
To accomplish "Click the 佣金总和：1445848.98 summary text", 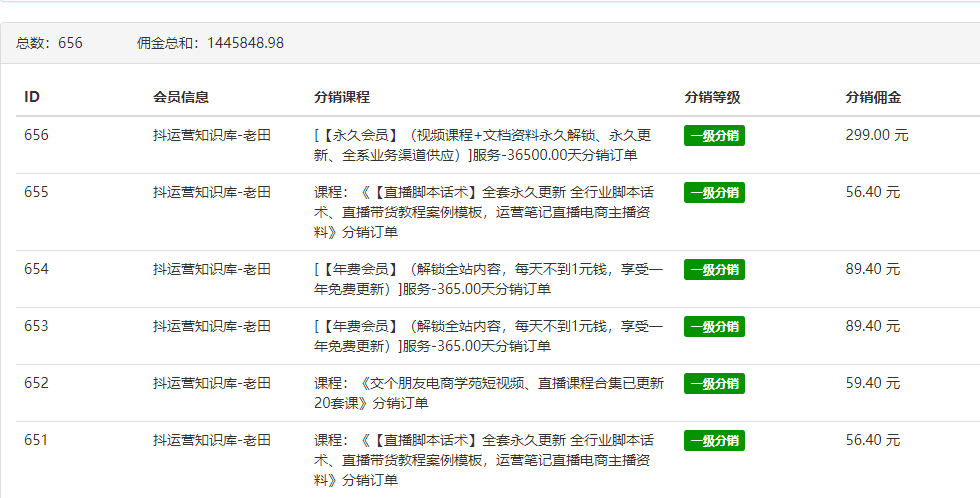I will 210,43.
